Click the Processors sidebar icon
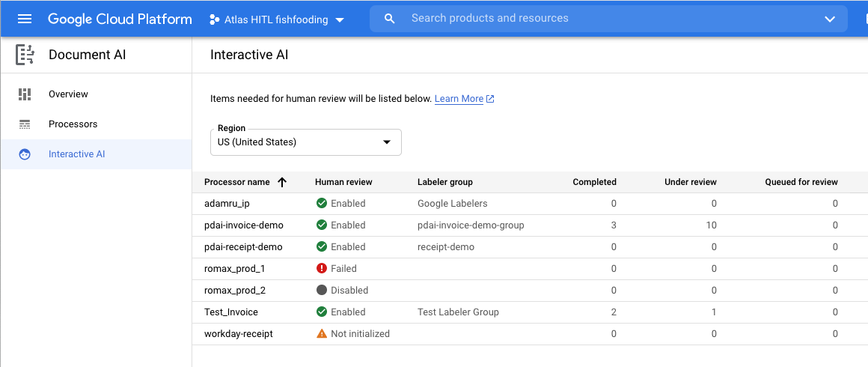 point(25,124)
